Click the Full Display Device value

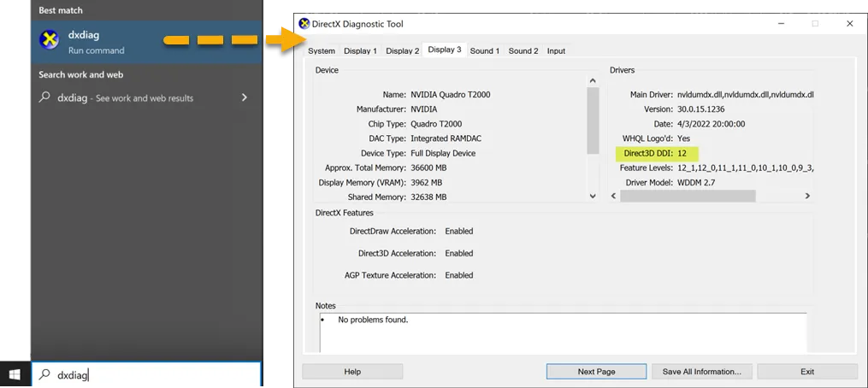pyautogui.click(x=443, y=153)
